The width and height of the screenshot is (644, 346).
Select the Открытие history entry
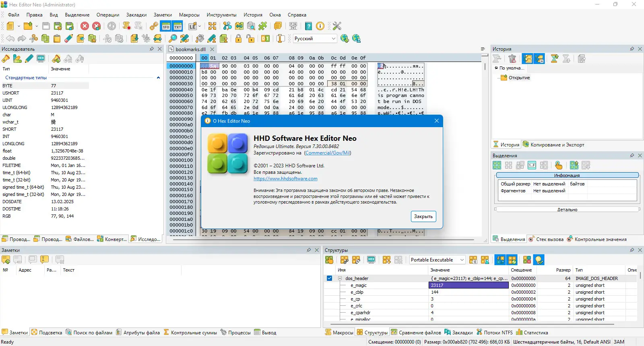tap(519, 78)
